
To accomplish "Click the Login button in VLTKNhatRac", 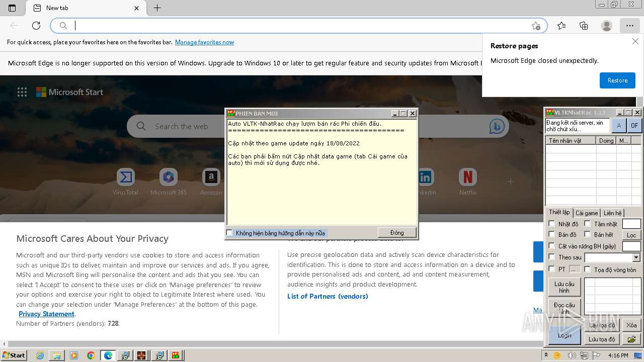I will (565, 335).
